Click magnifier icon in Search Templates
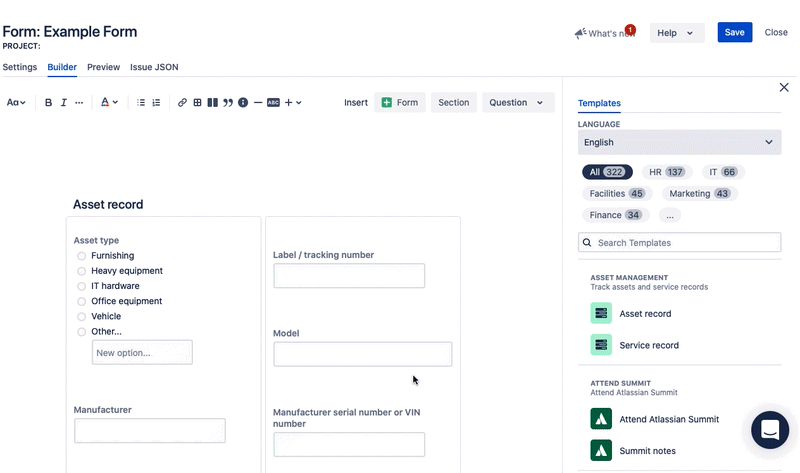800x473 pixels. click(x=587, y=242)
